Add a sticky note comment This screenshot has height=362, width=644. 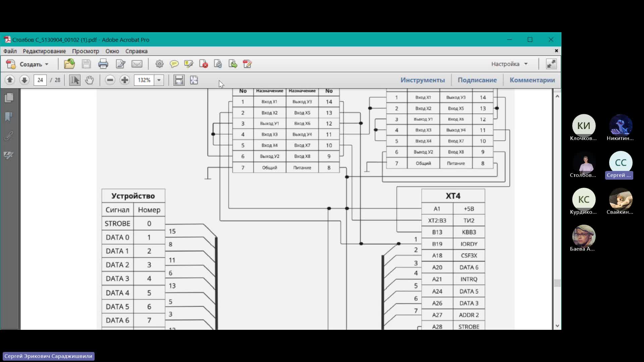pyautogui.click(x=174, y=64)
